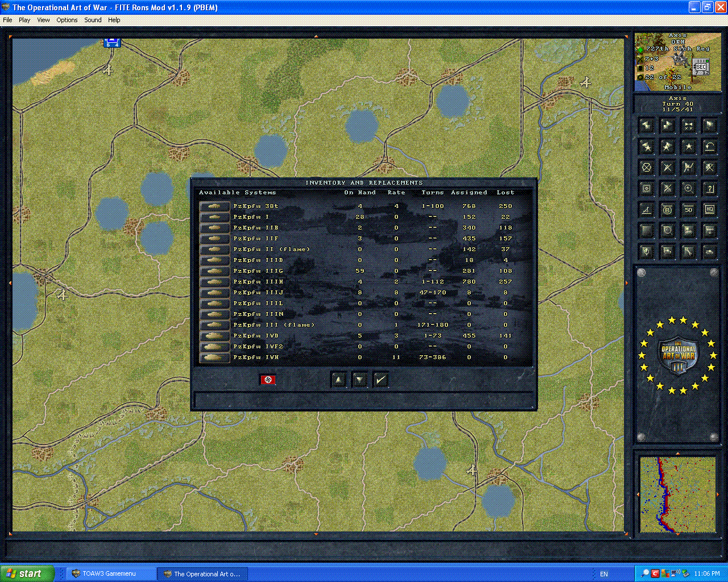Click the PzKpfw 38t tank icon button

214,206
